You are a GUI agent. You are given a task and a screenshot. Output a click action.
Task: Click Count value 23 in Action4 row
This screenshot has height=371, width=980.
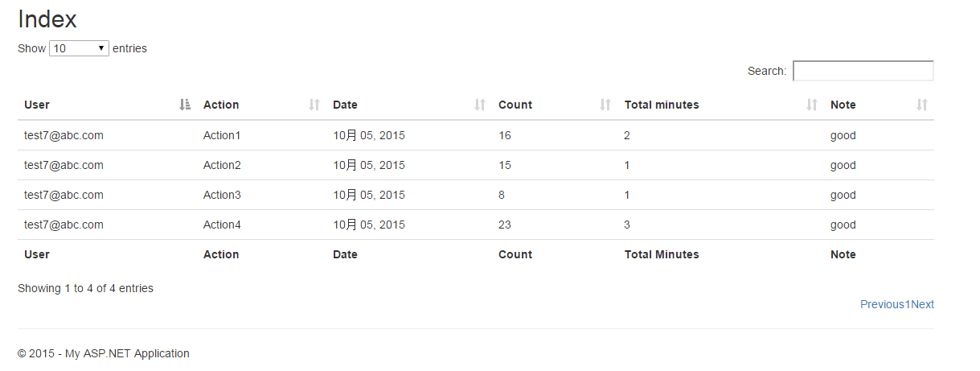pos(505,225)
